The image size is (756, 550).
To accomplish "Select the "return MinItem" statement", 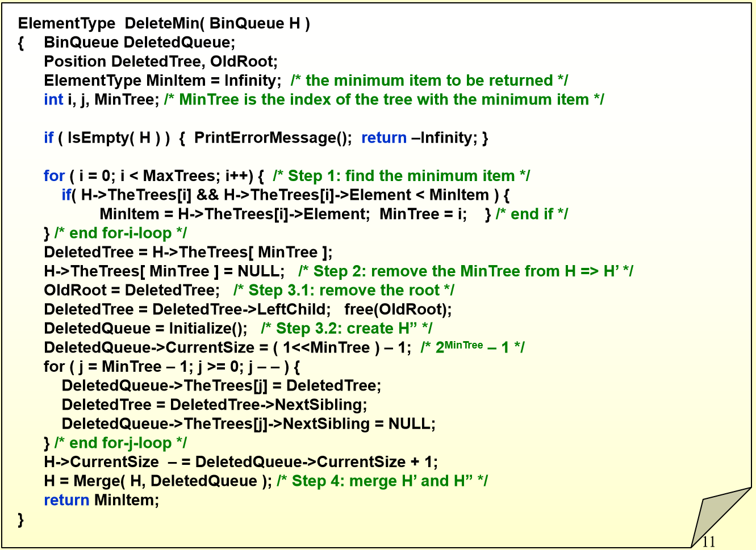I will click(101, 500).
